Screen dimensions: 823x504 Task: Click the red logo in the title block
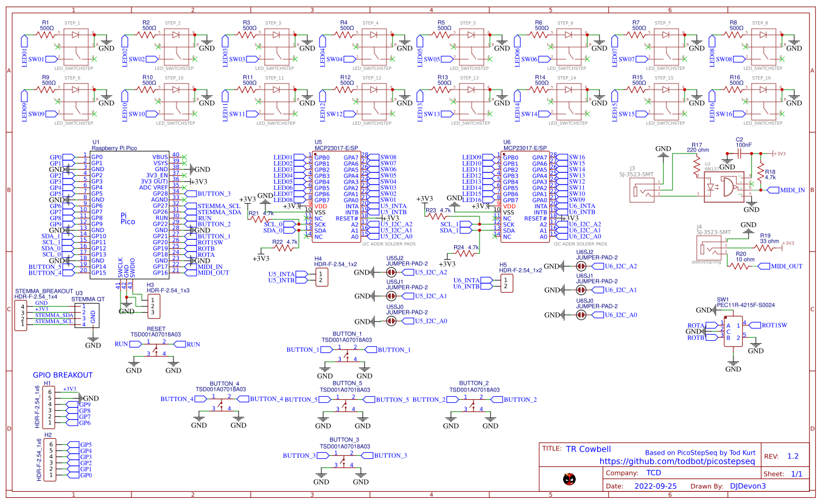pos(569,478)
